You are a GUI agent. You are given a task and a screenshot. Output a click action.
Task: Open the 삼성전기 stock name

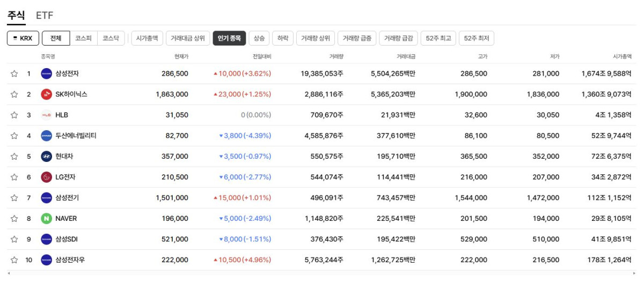click(67, 198)
